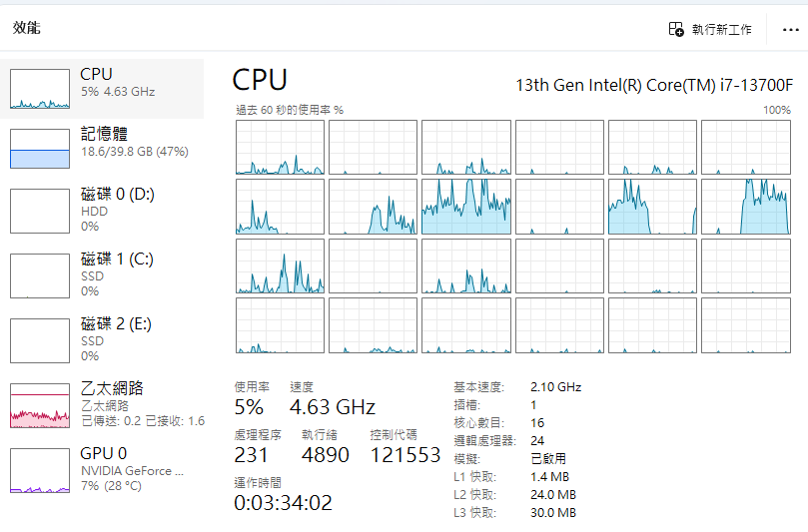Switch to the 乙太網路 performance item
The height and width of the screenshot is (532, 808).
pos(112,388)
